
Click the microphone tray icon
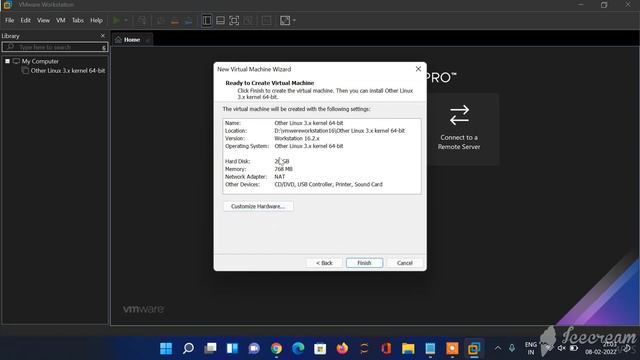click(x=512, y=348)
